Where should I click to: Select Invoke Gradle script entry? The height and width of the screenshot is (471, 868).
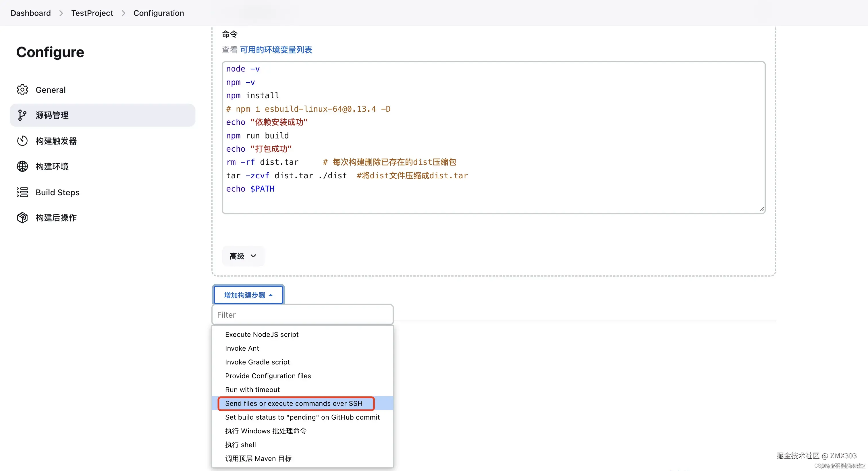(257, 362)
